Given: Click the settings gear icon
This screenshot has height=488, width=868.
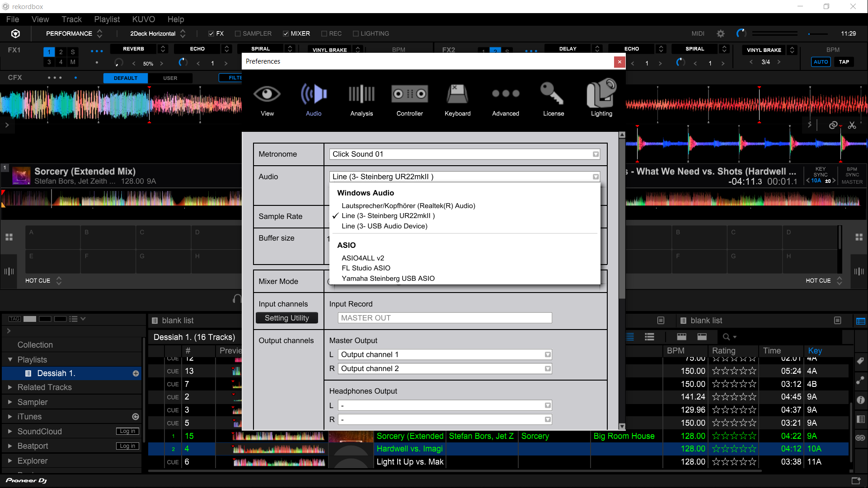Looking at the screenshot, I should coord(721,33).
